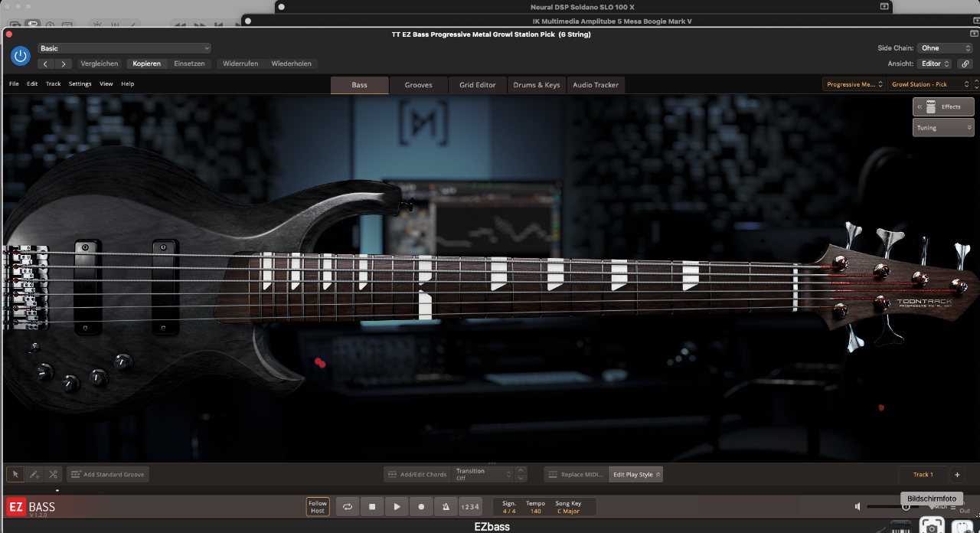Expand Edit Play Style panel
Viewport: 980px width, 533px height.
click(x=636, y=474)
